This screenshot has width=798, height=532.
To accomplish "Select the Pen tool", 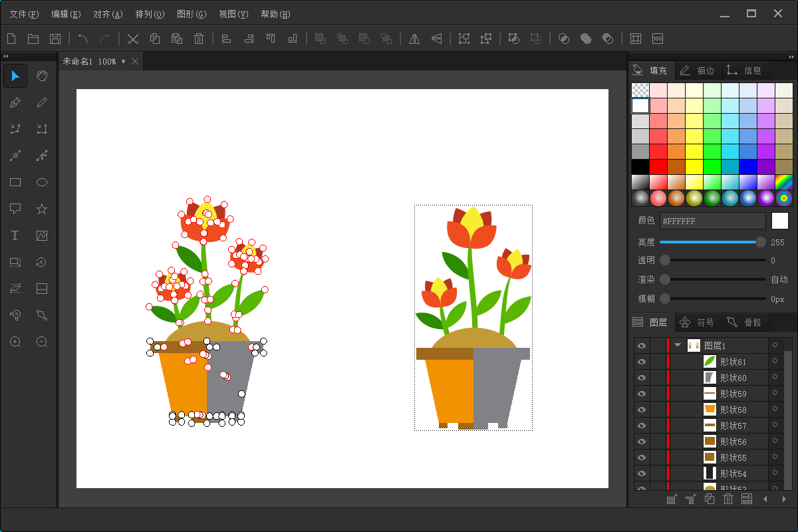I will pyautogui.click(x=15, y=102).
